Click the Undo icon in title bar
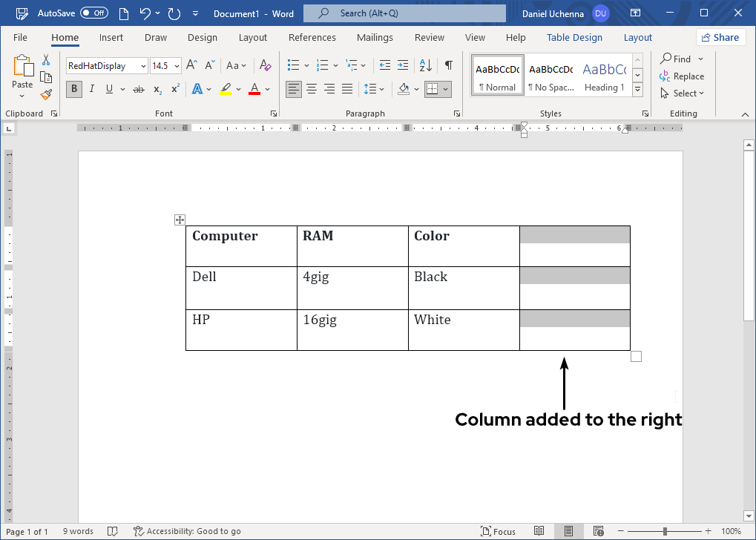 point(146,13)
